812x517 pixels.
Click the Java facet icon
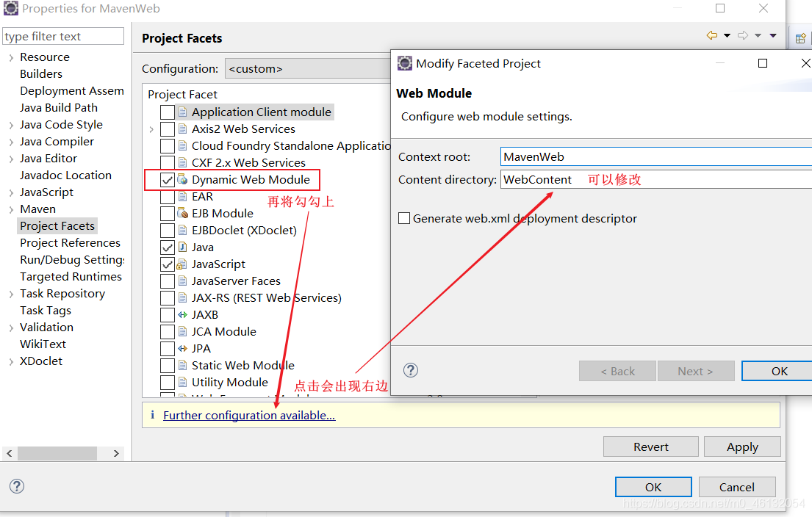(x=181, y=247)
